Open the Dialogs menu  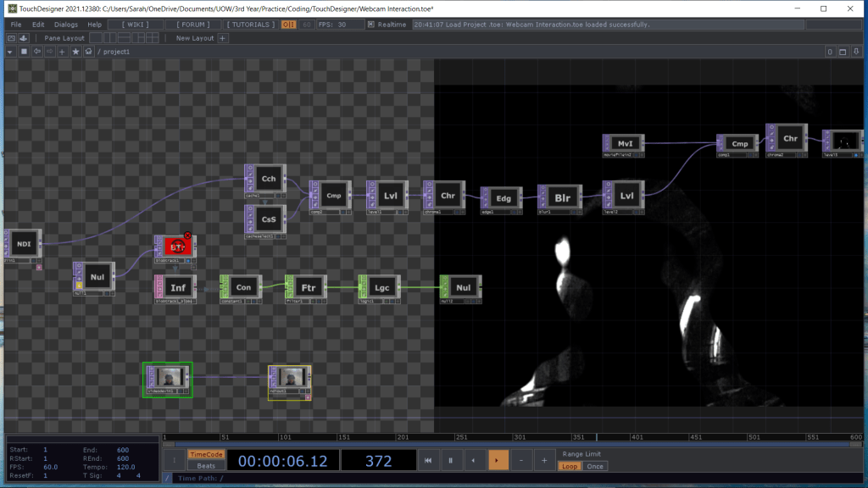(x=65, y=25)
